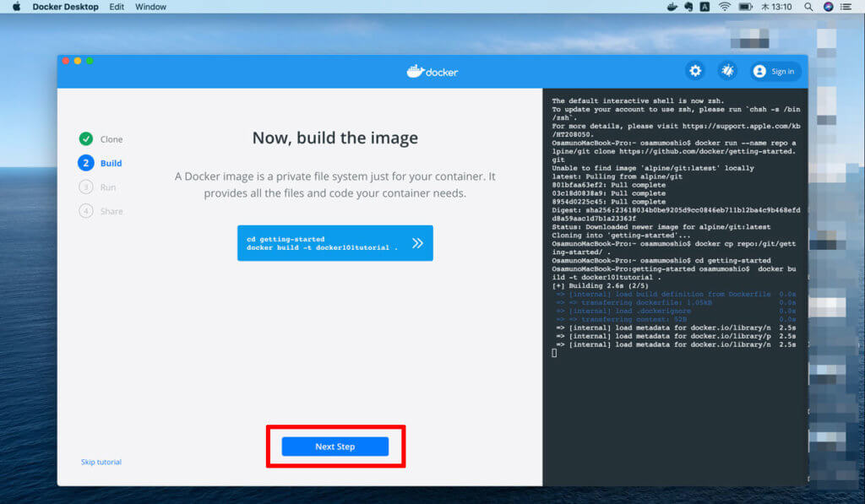Click the Skip tutorial link

click(x=101, y=462)
